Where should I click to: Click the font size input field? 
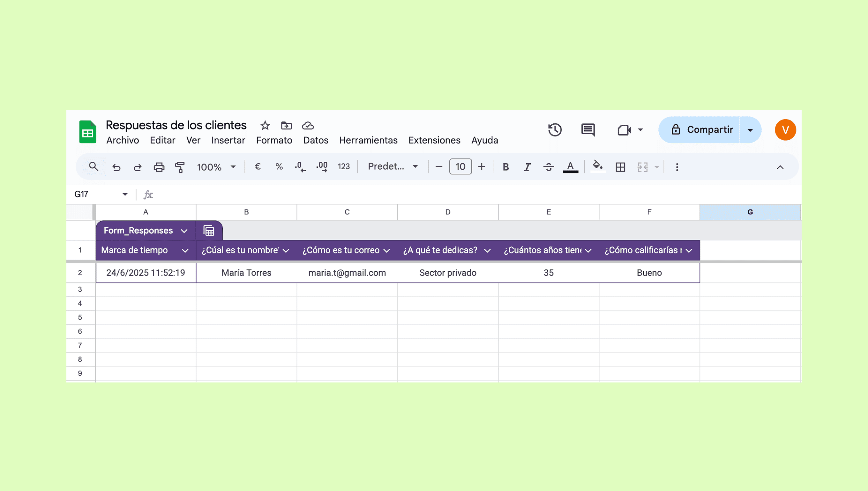[x=460, y=166]
